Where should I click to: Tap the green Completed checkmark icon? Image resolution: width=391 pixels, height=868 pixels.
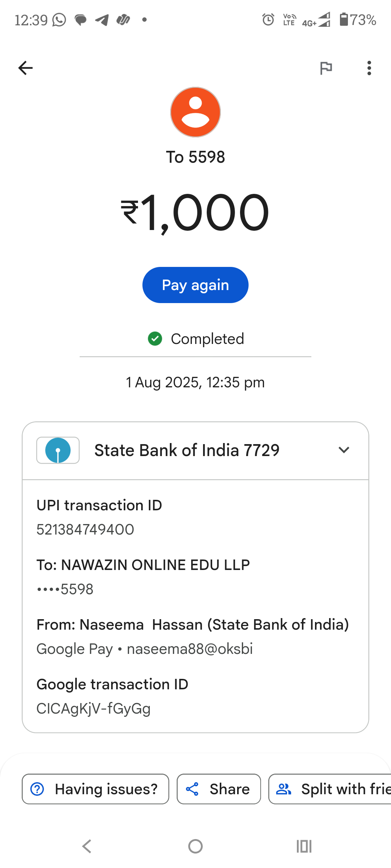(x=155, y=339)
